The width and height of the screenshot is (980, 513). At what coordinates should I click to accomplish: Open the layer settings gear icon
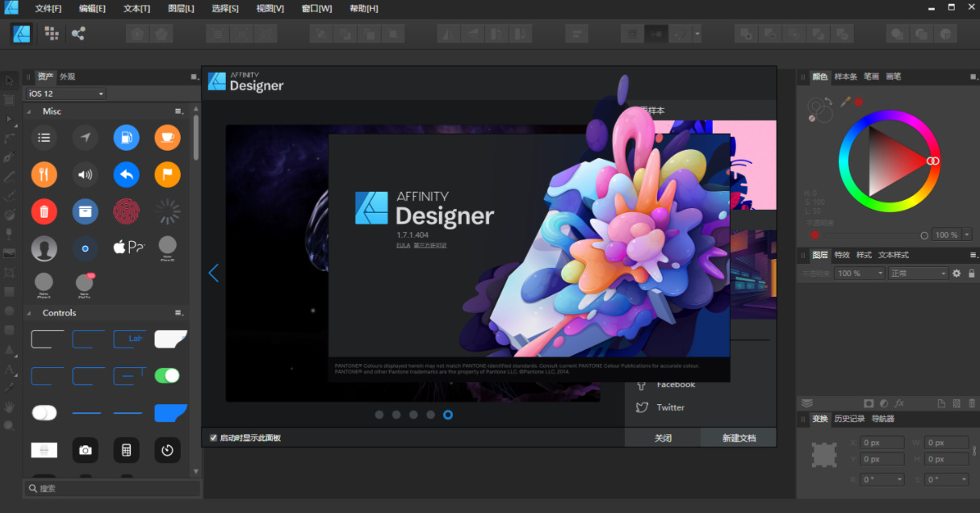(x=957, y=273)
